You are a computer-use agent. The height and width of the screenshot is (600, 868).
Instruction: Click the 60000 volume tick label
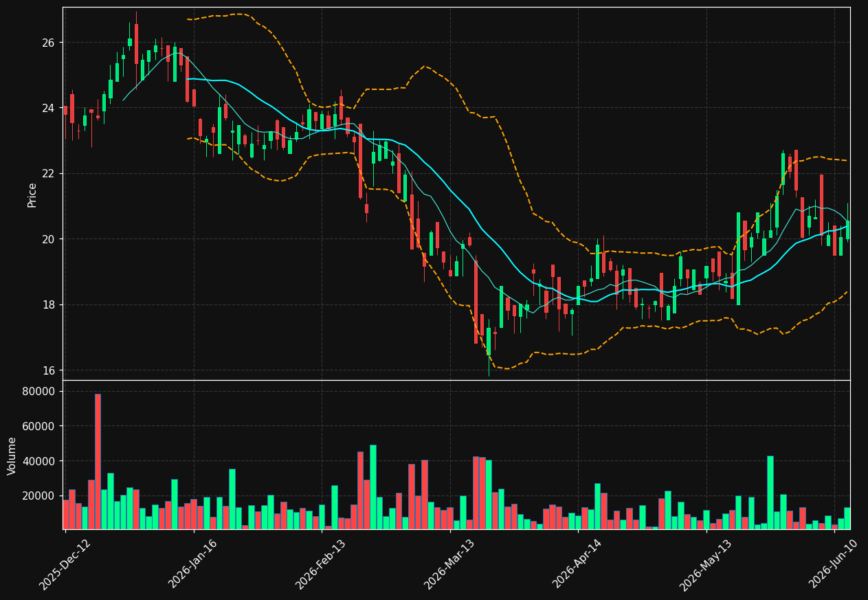click(40, 426)
